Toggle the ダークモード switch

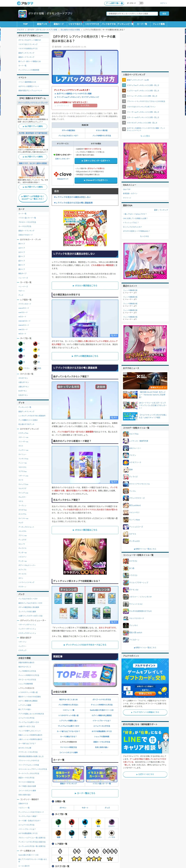[141, 3]
